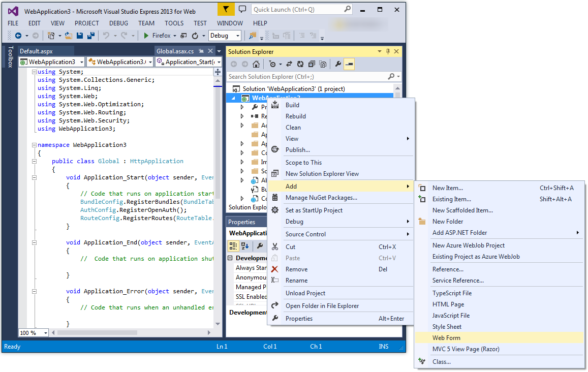Click the Refresh browsers circular arrow icon
Screen dimensions: 588x372
tap(195, 36)
